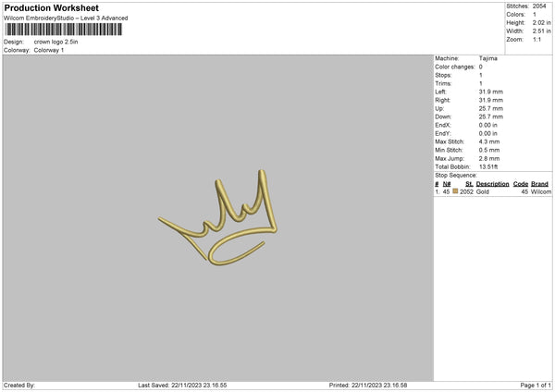Click the N# column header
555x392 pixels.
coord(447,184)
